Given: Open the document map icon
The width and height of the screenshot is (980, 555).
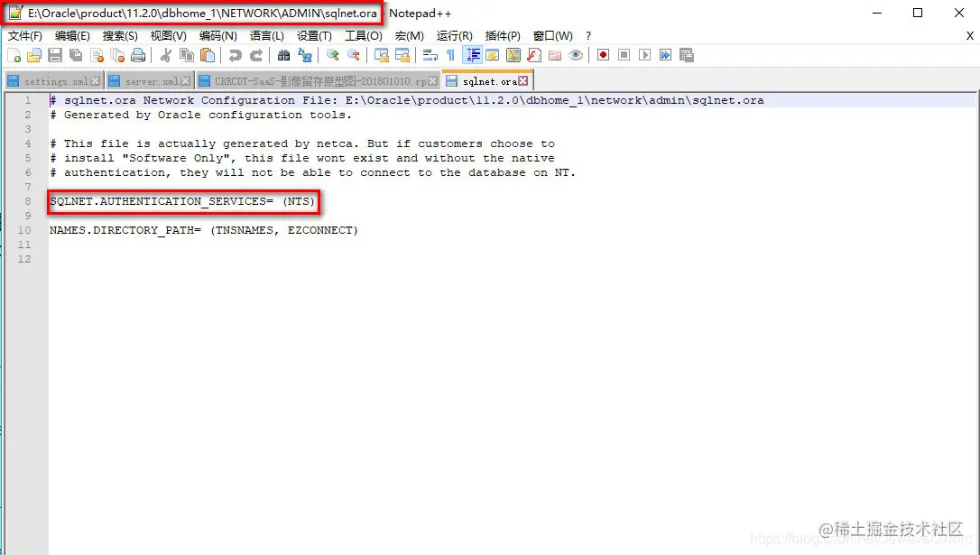Looking at the screenshot, I should (513, 56).
